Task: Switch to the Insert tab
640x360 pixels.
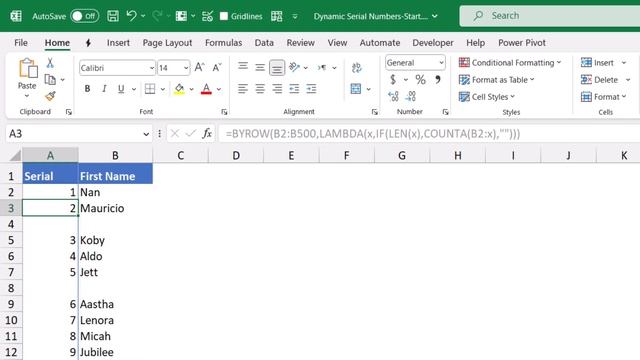Action: 118,42
